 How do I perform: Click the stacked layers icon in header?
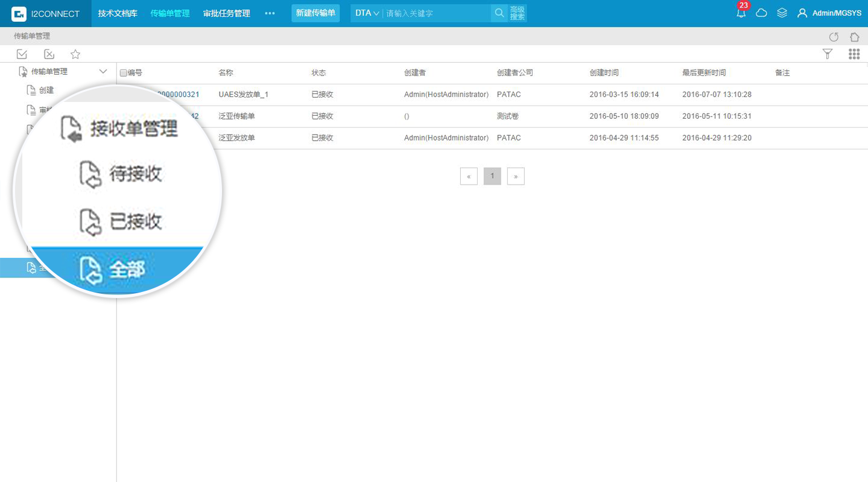(x=782, y=13)
